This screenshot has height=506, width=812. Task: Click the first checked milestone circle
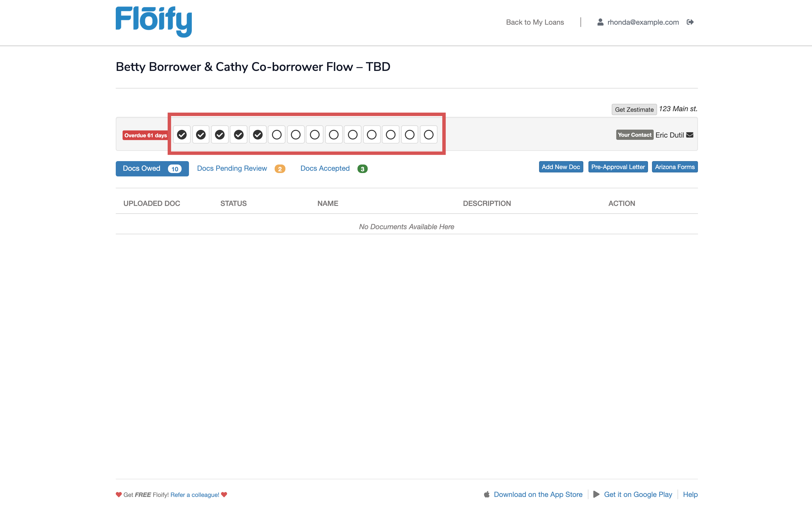(182, 134)
